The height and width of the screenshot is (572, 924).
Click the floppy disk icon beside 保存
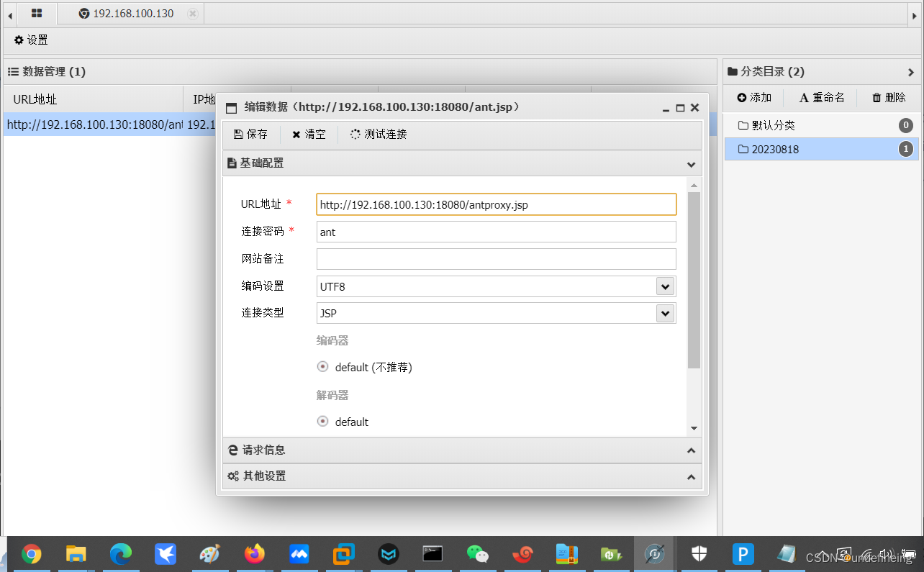point(238,135)
